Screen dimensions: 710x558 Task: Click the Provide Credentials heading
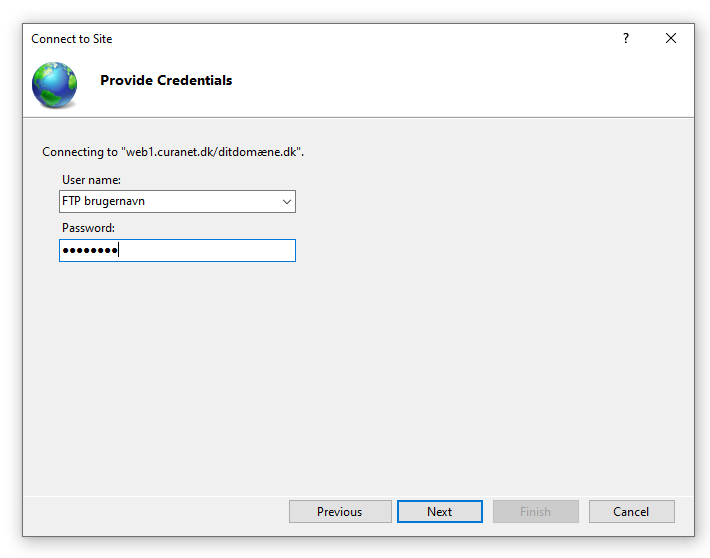[166, 80]
